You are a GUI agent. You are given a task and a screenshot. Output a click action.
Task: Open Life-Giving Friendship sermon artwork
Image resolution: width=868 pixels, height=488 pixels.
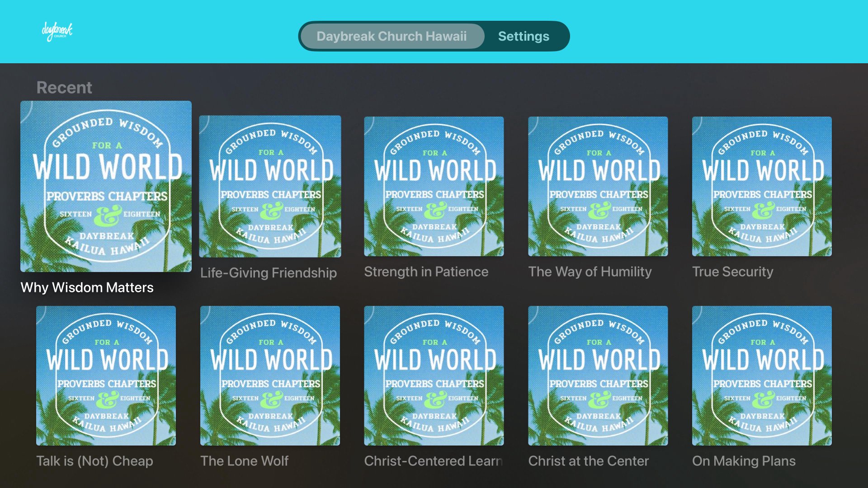coord(270,186)
